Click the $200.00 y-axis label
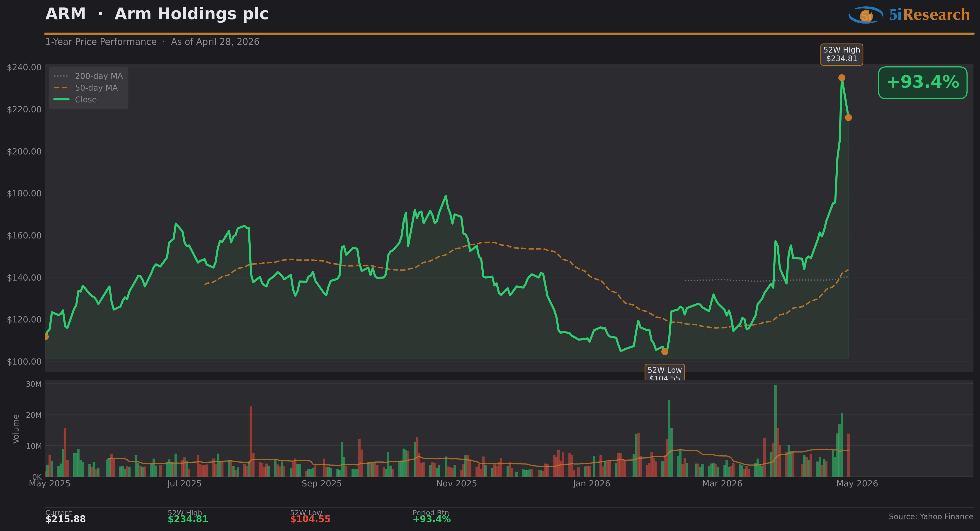Screen dimensions: 980x531 point(24,151)
